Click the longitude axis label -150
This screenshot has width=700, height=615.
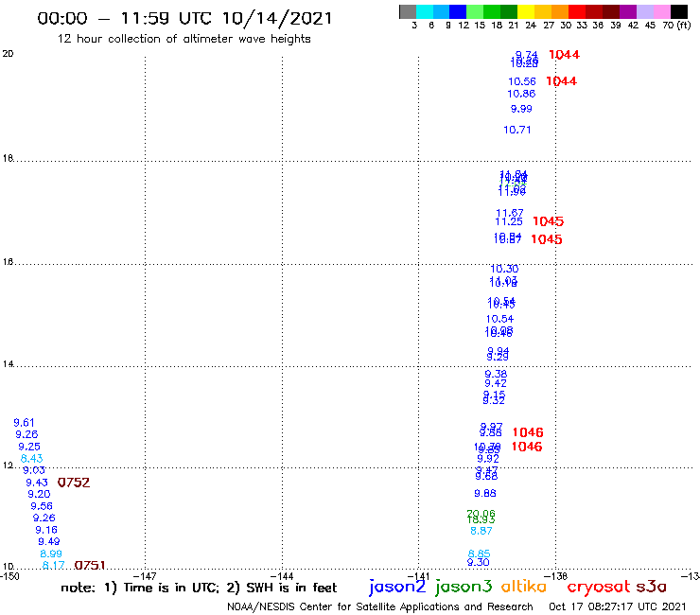(9, 576)
